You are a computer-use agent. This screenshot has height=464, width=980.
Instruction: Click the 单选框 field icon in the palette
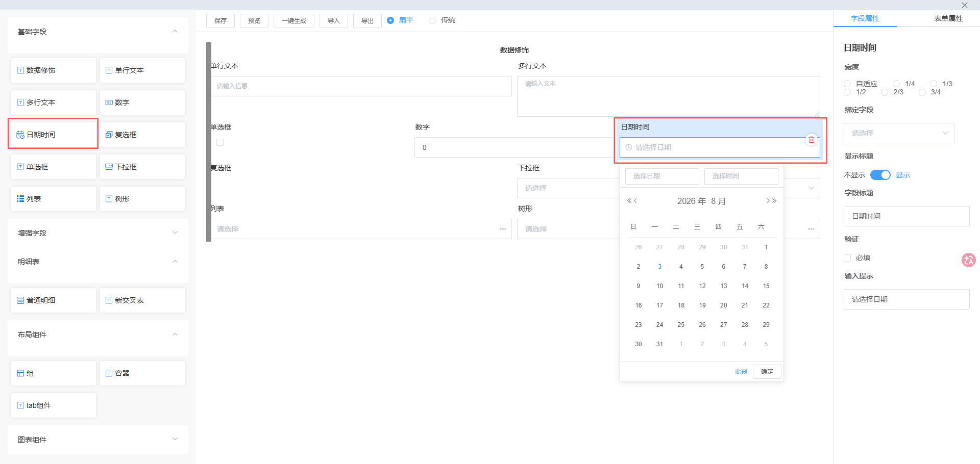[20, 167]
